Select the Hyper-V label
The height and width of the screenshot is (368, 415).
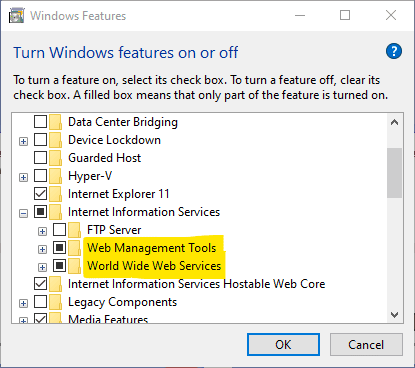pos(90,176)
